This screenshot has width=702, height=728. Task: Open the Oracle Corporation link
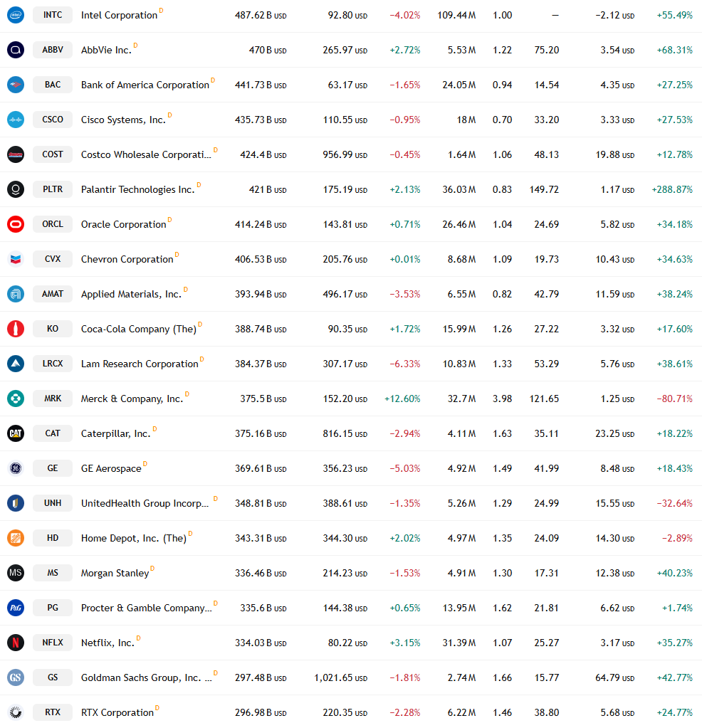click(123, 225)
